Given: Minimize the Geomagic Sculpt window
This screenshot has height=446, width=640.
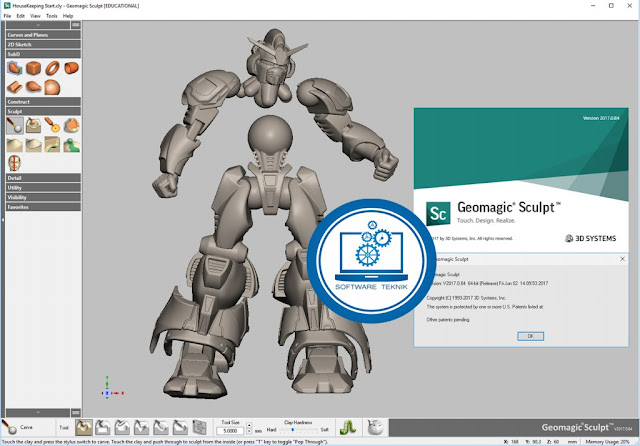Looking at the screenshot, I should point(593,6).
